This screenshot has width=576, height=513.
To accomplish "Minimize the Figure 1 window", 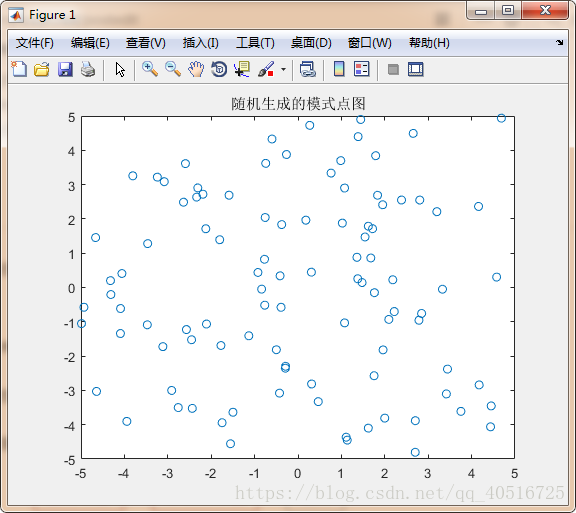I will (x=481, y=12).
